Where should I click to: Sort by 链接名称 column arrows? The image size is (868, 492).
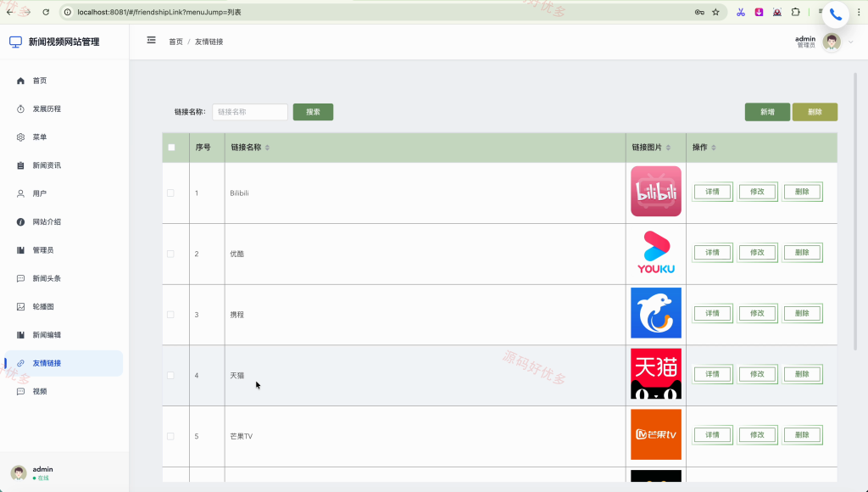[267, 148]
